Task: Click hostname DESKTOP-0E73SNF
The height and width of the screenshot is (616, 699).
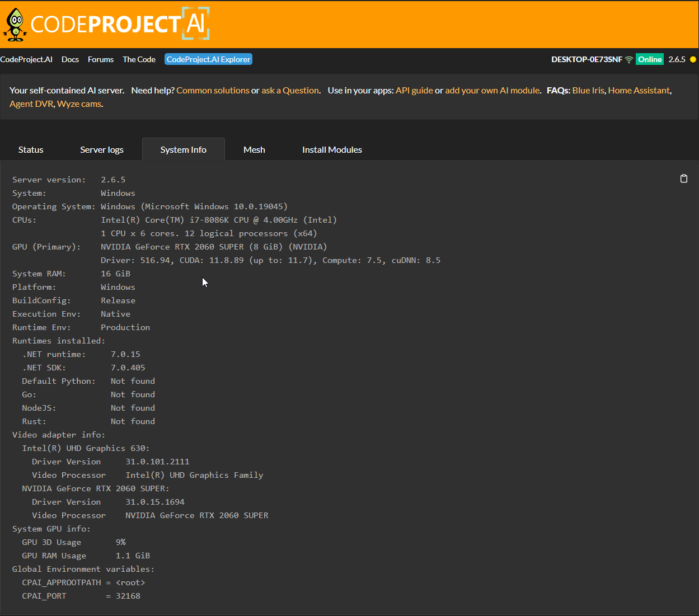Action: (587, 59)
